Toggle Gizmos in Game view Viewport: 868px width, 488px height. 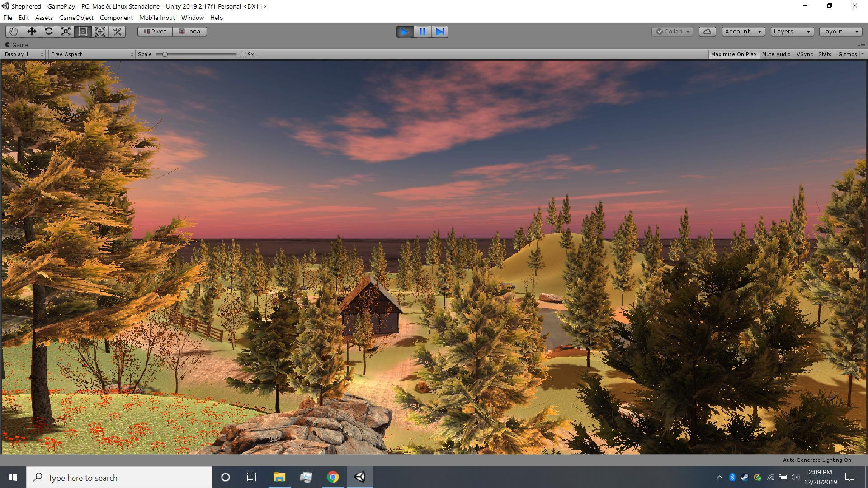click(x=847, y=54)
